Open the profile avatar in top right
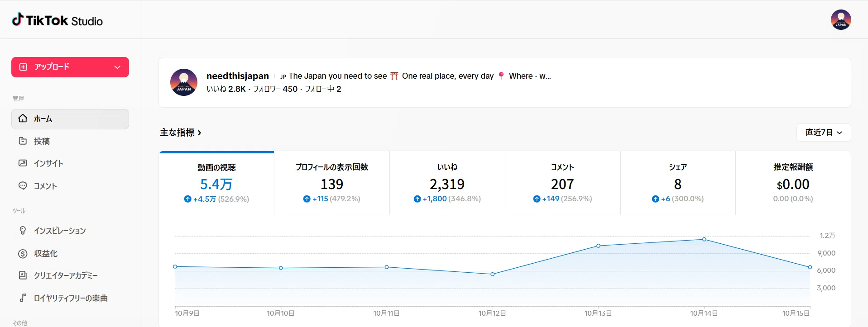Image resolution: width=868 pixels, height=327 pixels. (x=841, y=20)
